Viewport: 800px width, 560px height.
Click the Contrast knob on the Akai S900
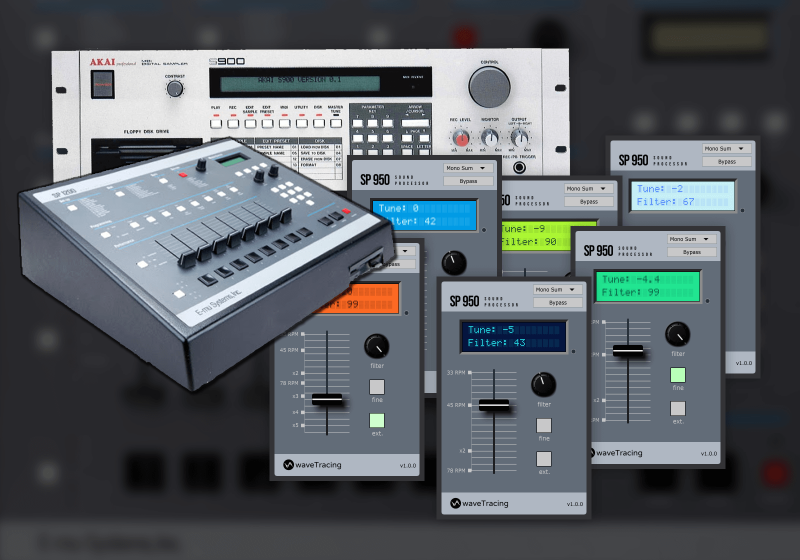(175, 88)
